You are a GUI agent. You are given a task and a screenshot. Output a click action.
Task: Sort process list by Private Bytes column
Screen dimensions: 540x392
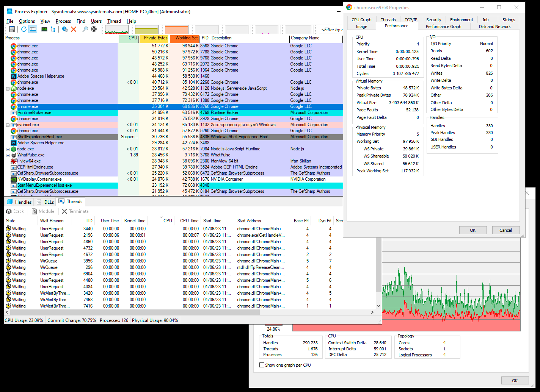pos(155,38)
